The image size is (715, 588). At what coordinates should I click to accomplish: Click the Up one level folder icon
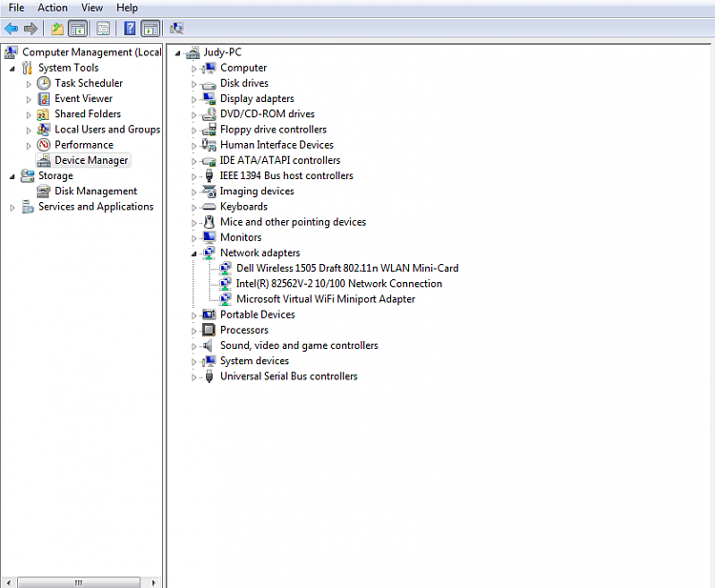tap(57, 29)
